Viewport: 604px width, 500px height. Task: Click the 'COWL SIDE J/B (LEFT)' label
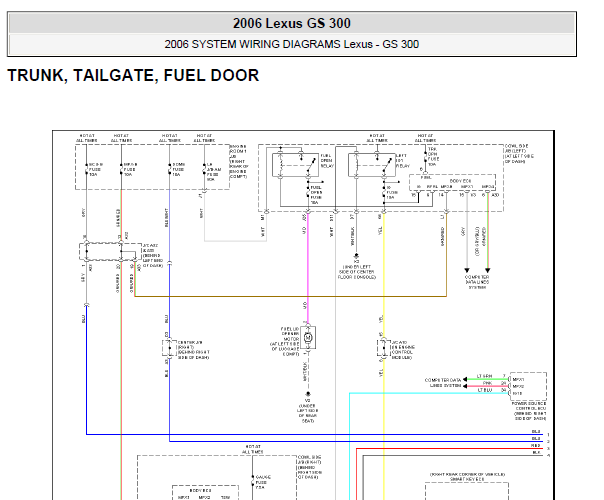pos(517,148)
